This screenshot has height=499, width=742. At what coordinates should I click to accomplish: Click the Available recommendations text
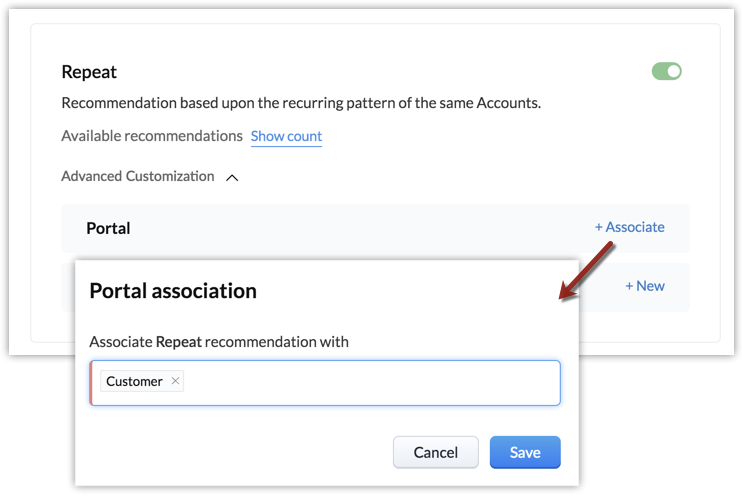(x=152, y=136)
